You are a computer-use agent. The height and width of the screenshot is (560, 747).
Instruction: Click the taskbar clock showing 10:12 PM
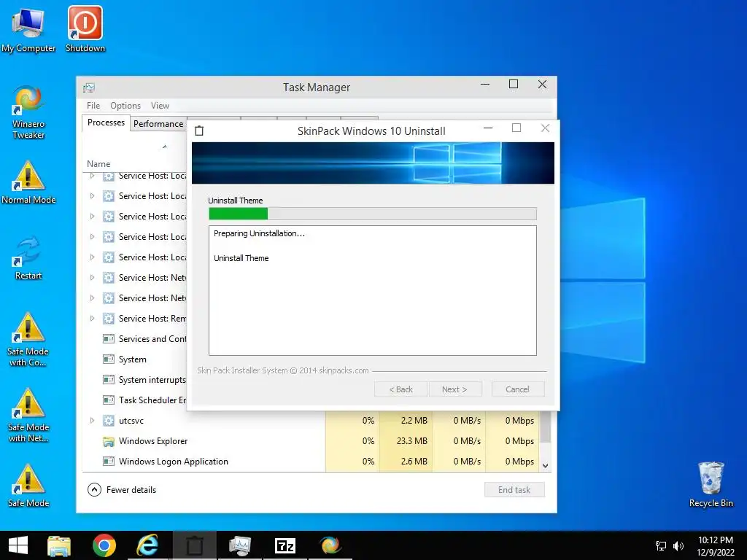point(715,545)
